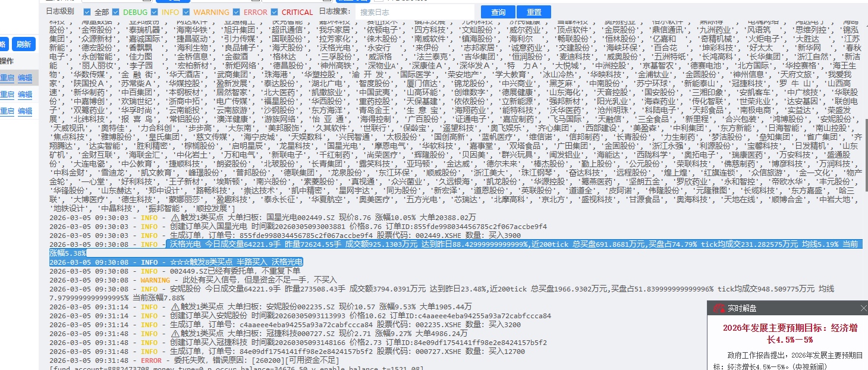Click the blue 重置 button
The height and width of the screenshot is (370, 868).
(x=533, y=12)
